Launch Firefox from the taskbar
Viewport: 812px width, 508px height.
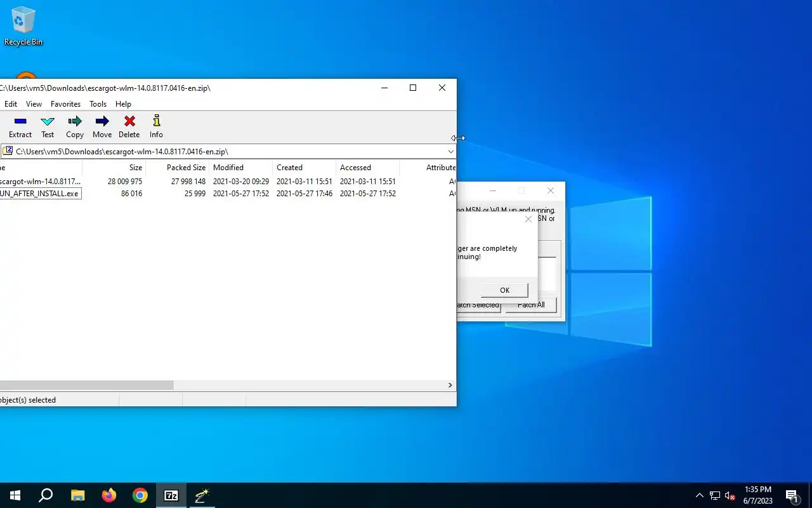pyautogui.click(x=109, y=495)
